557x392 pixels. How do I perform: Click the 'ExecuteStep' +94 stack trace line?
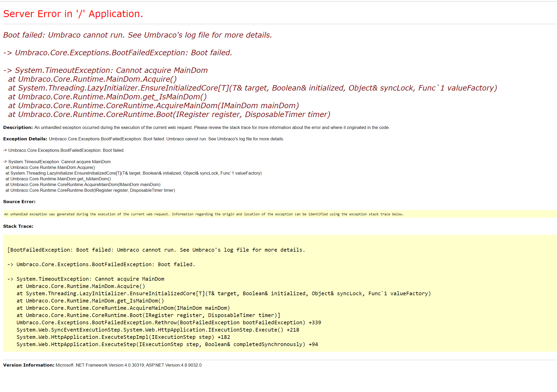pos(167,344)
